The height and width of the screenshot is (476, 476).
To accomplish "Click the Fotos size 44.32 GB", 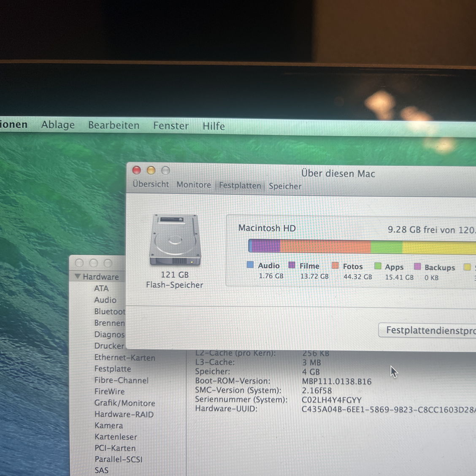I will pos(357,276).
